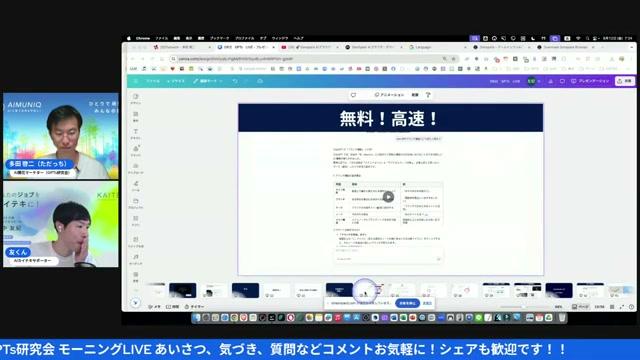The width and height of the screenshot is (640, 360).
Task: Check cloud save status icon
Action: tap(260, 81)
